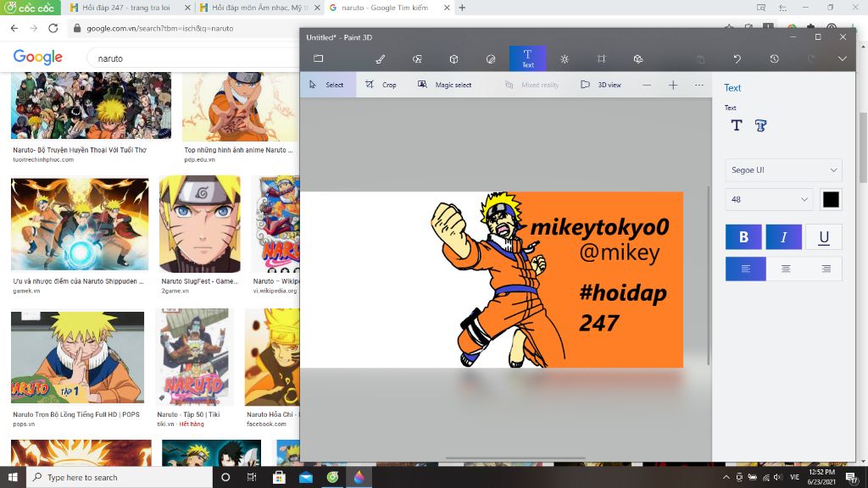Screen dimensions: 868x488
Task: Choose the 2D text option
Action: pos(737,125)
